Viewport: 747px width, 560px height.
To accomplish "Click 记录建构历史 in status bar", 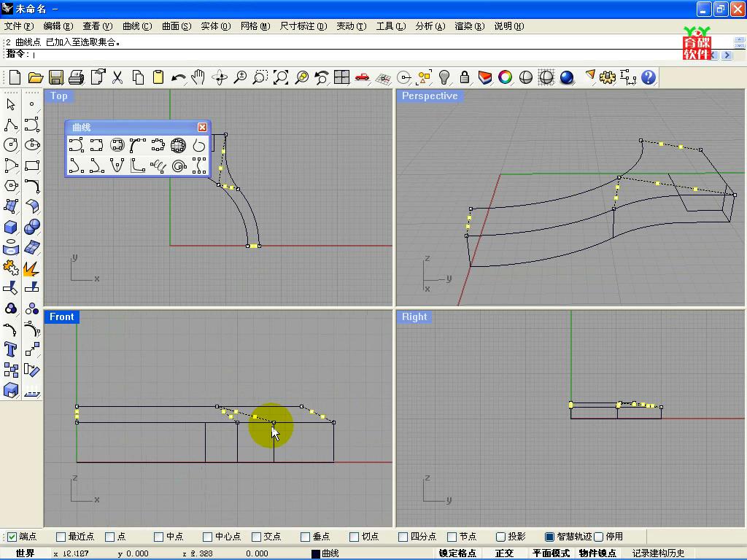I will [659, 553].
